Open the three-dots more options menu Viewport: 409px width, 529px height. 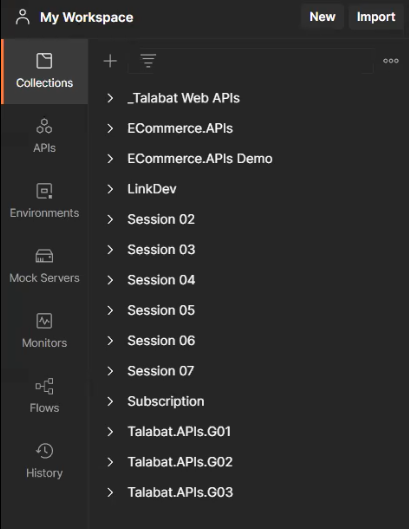[x=391, y=61]
